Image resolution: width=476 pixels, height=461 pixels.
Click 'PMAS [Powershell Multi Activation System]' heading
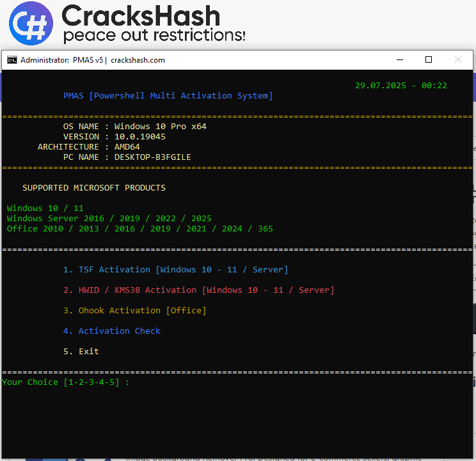click(168, 96)
